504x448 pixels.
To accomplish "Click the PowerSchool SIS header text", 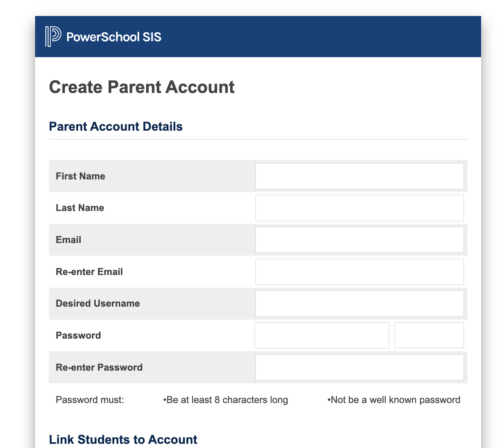I will (114, 37).
